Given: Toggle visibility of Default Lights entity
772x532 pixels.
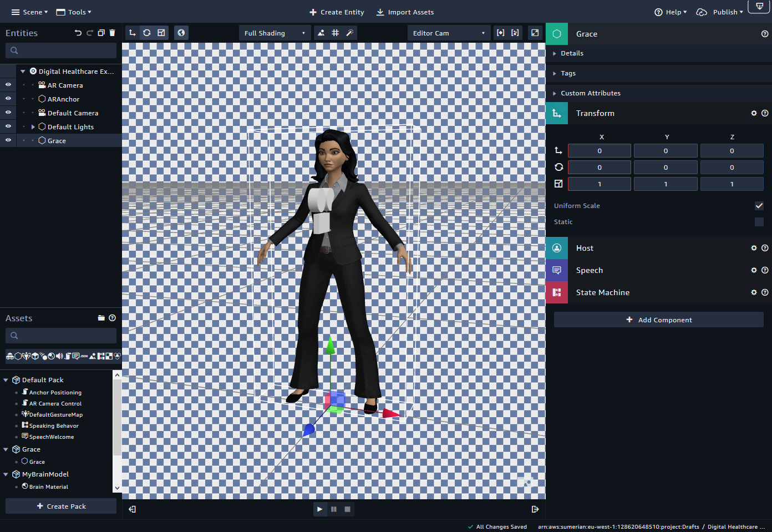Looking at the screenshot, I should [x=8, y=126].
